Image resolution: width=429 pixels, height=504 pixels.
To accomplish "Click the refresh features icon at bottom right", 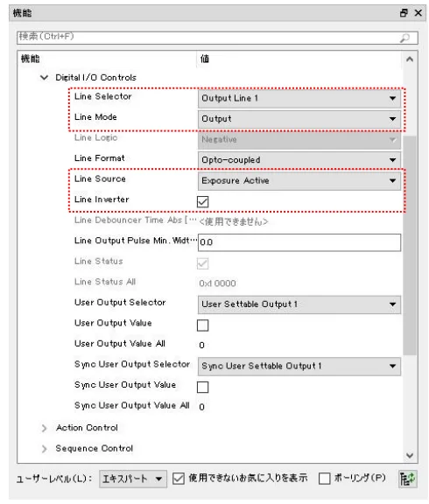I will [x=407, y=479].
